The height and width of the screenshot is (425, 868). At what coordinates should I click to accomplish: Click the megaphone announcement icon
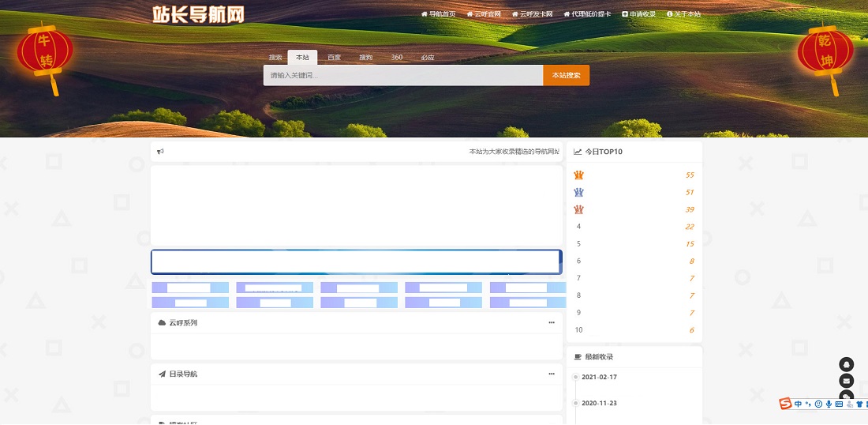tap(160, 152)
